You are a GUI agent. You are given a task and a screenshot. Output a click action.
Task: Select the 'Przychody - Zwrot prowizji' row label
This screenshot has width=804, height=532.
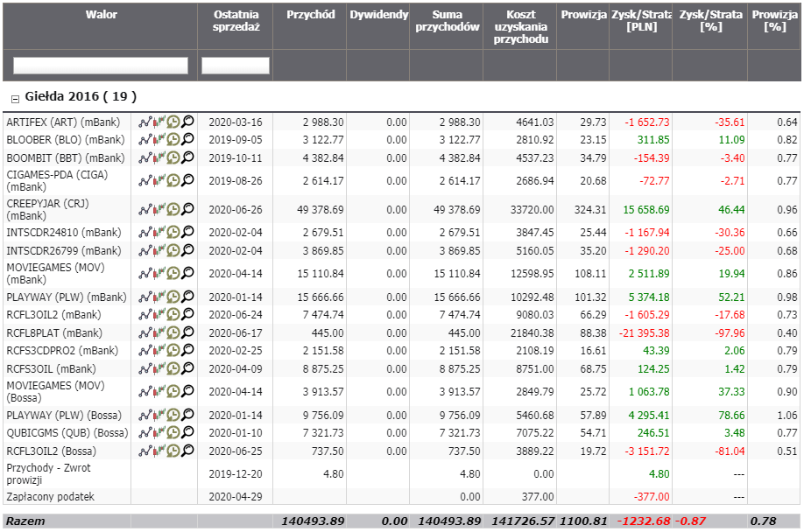click(48, 473)
